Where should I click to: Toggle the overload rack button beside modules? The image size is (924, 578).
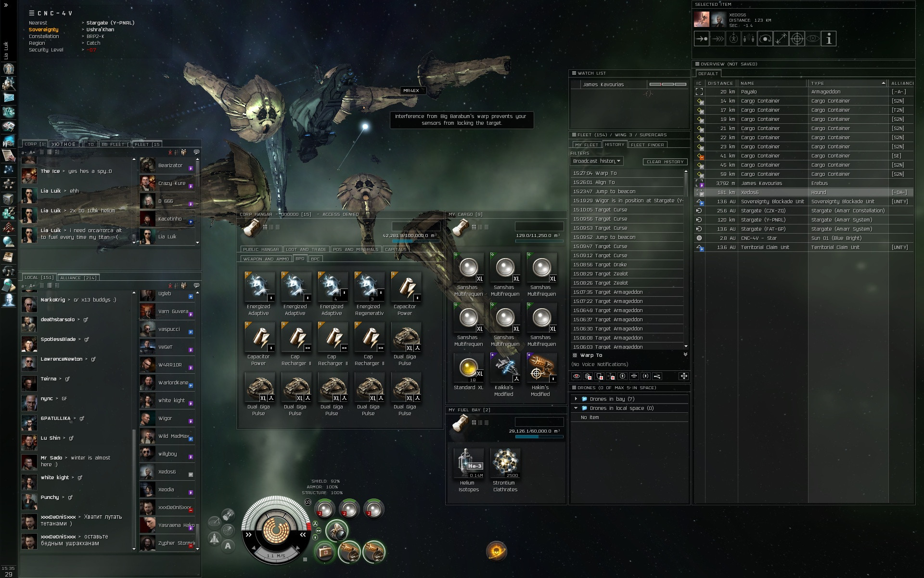(x=316, y=524)
